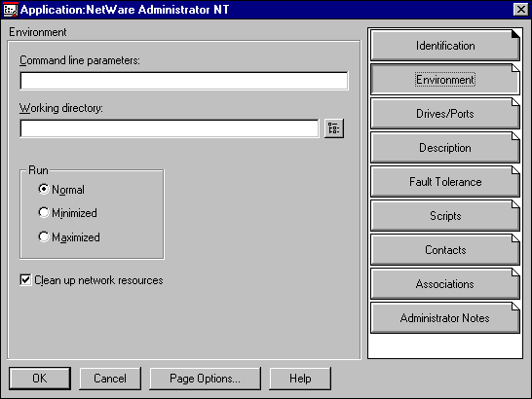Open the Identification page

click(445, 46)
